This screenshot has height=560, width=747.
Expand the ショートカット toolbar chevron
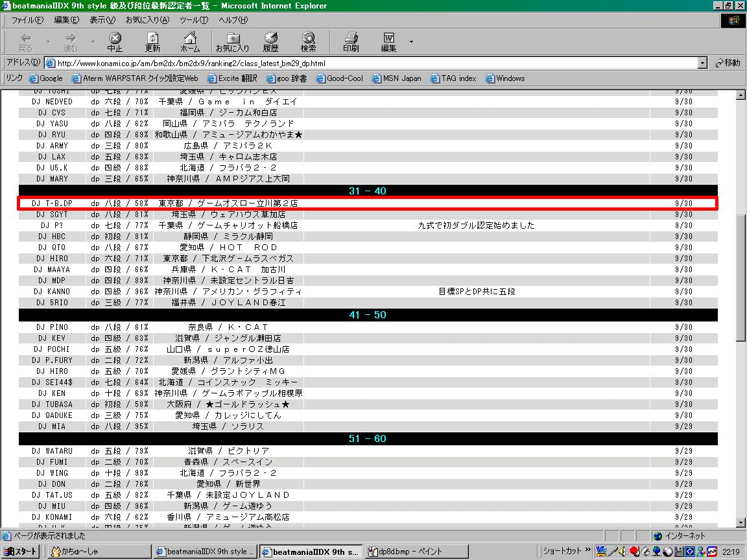coord(588,550)
